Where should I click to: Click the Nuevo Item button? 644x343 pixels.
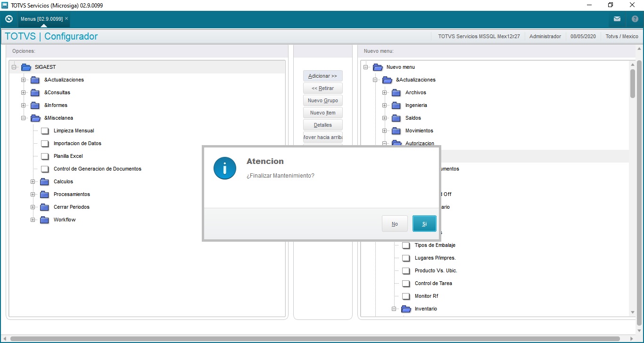323,113
